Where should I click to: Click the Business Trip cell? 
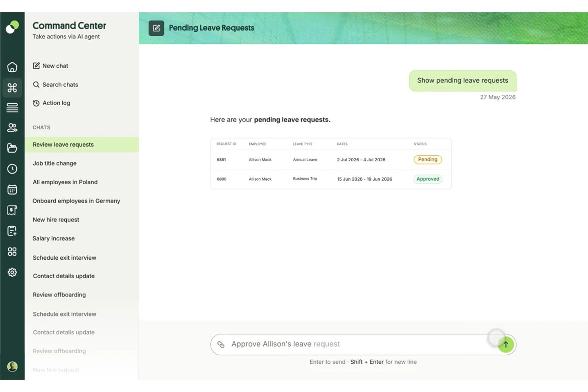(305, 179)
